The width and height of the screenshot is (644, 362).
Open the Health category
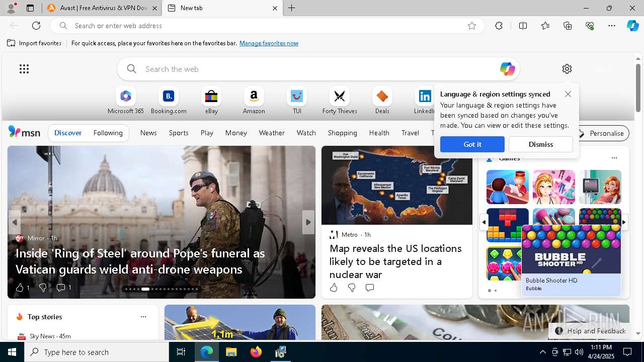pyautogui.click(x=379, y=133)
